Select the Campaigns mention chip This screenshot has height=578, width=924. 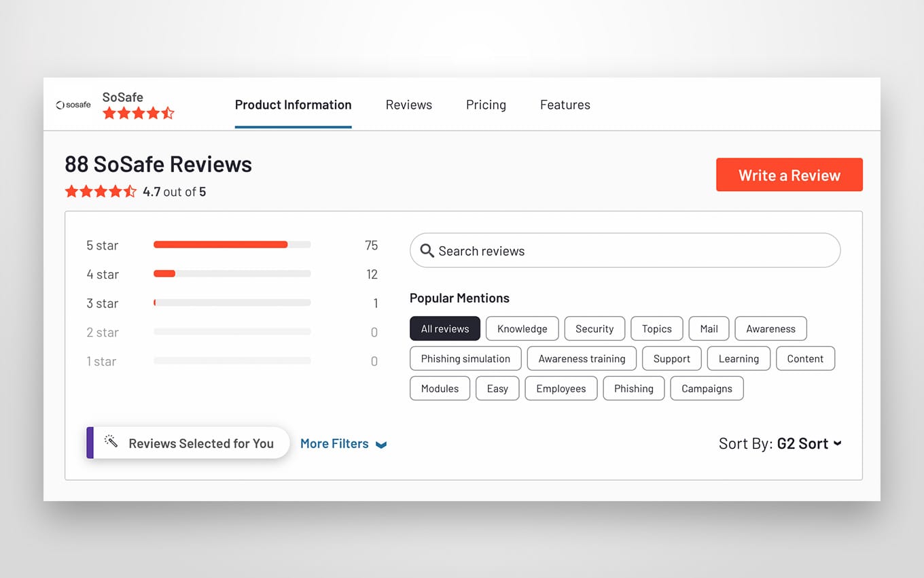click(707, 388)
